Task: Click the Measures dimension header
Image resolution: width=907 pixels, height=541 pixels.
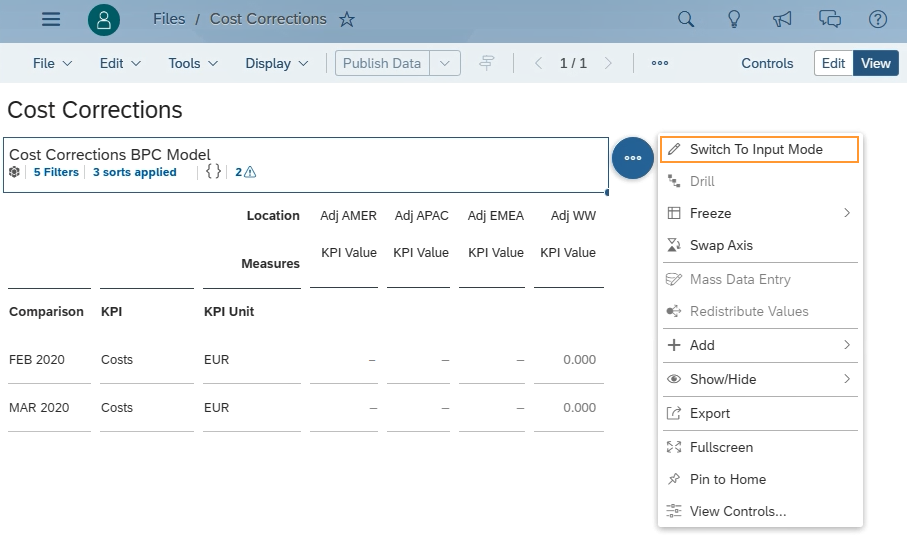Action: pyautogui.click(x=271, y=264)
